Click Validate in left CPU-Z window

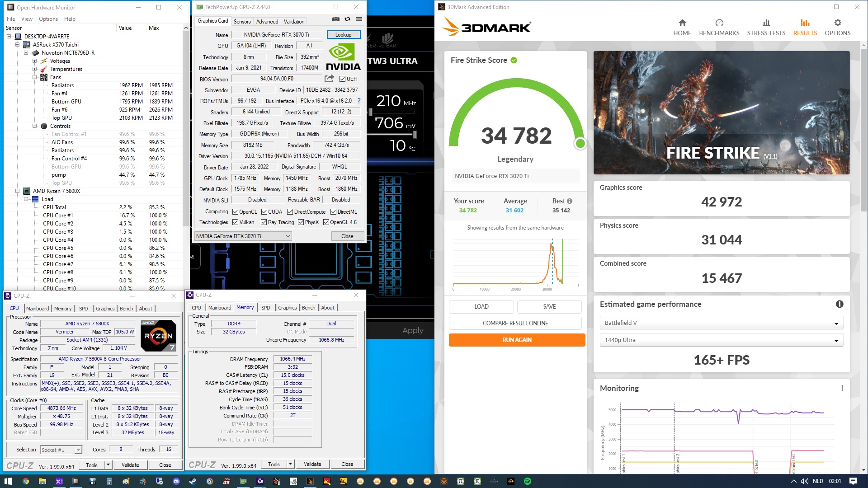130,465
